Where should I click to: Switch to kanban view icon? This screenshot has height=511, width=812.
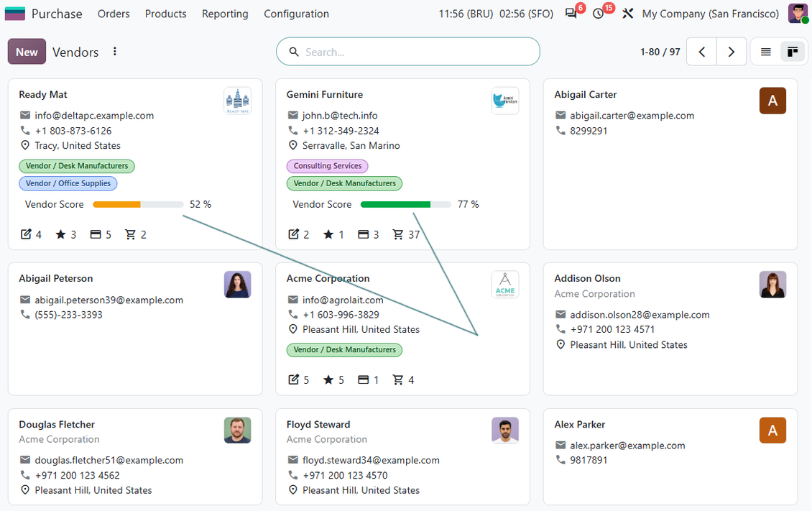coord(793,52)
